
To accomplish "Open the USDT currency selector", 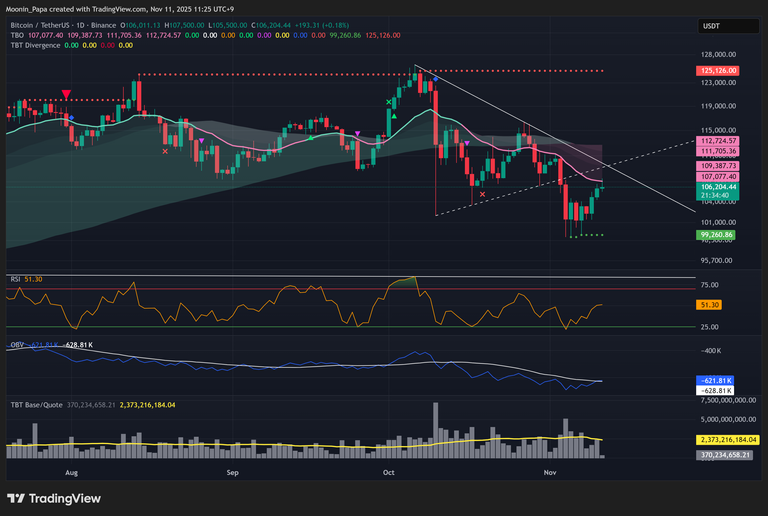I will [x=711, y=27].
